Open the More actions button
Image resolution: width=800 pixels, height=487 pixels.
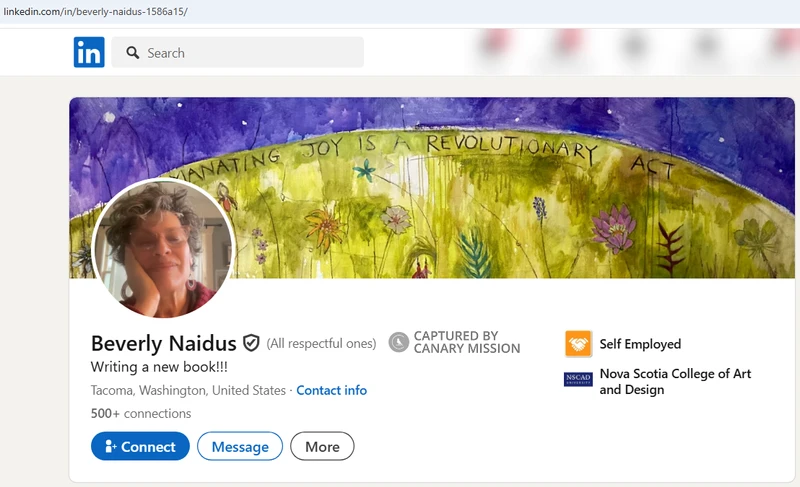coord(322,446)
